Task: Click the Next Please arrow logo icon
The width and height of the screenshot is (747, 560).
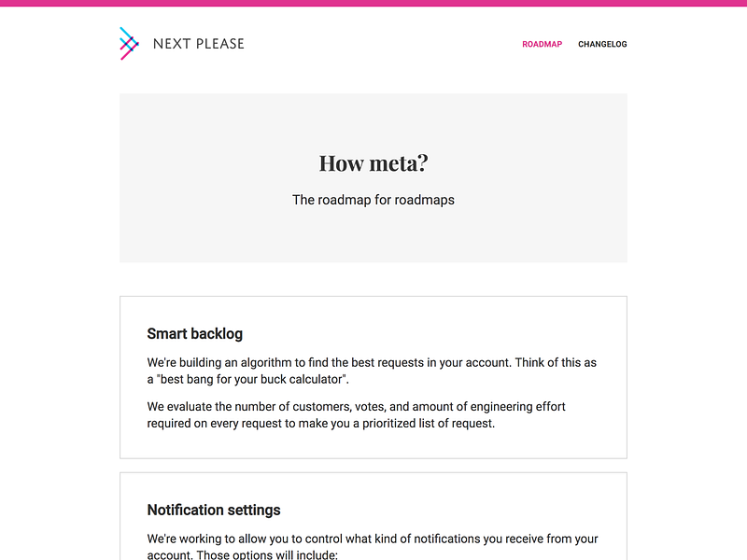Action: point(129,43)
